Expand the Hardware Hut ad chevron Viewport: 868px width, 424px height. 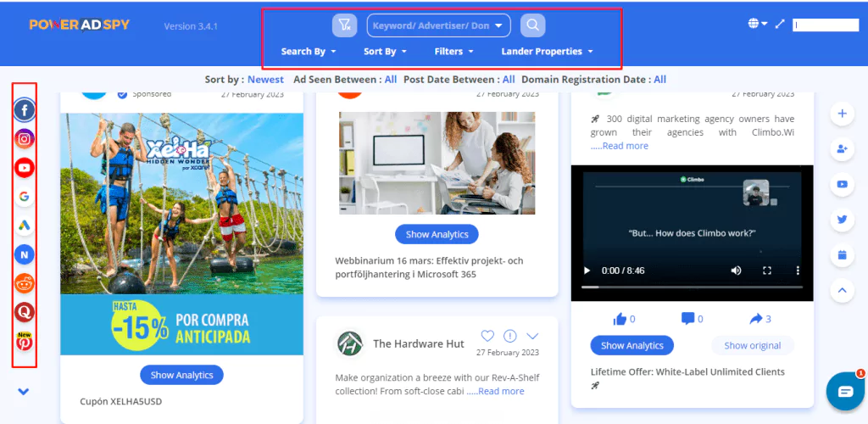pyautogui.click(x=532, y=336)
